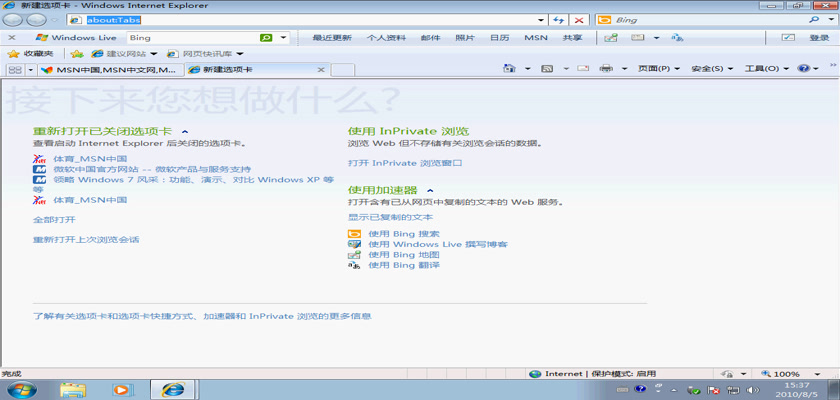This screenshot has width=840, height=400.
Task: Open Internet Explorer from the taskbar
Action: 173,388
